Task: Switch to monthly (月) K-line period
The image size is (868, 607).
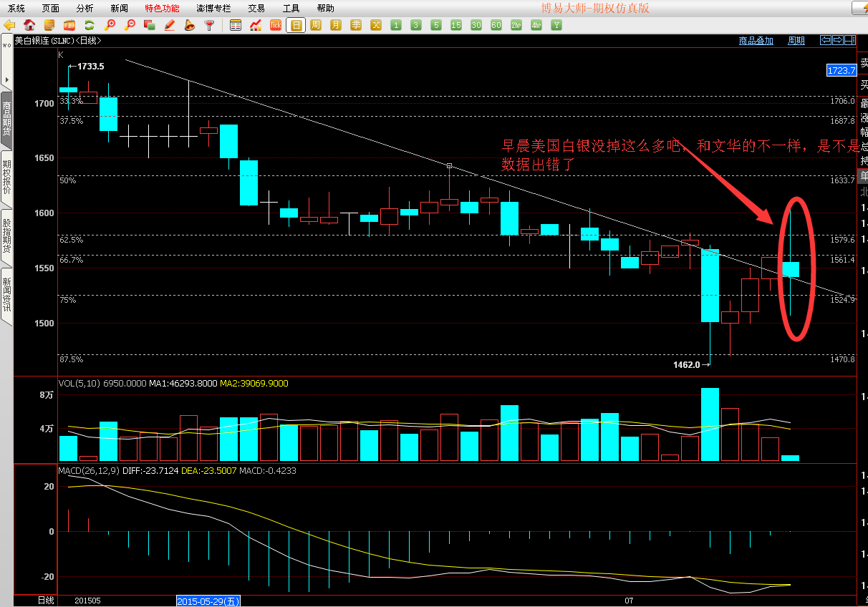Action: tap(336, 25)
